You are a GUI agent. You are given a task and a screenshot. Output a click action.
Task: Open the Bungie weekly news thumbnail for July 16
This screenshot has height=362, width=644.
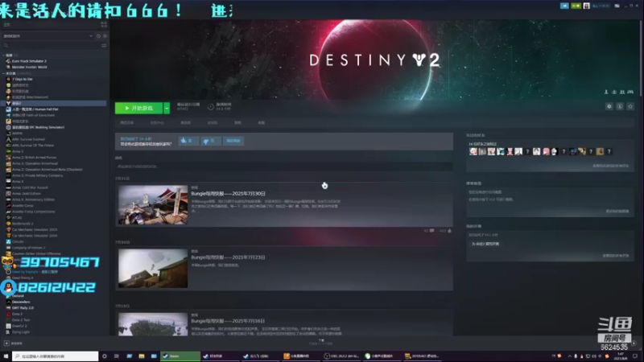[x=153, y=324]
